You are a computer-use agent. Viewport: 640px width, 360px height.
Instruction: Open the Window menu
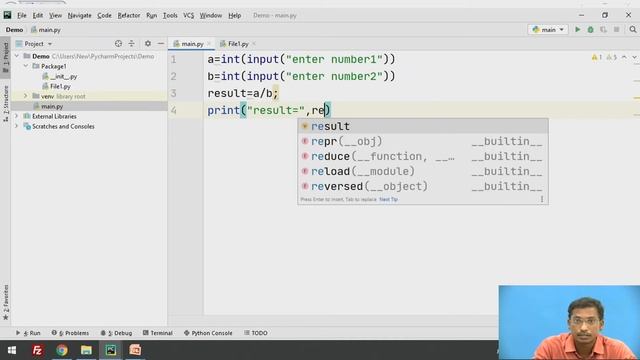tap(211, 16)
